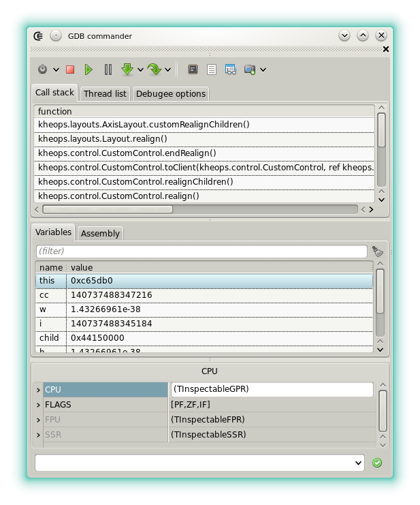The image size is (420, 505).
Task: Click the dark console window toolbar icon
Action: pyautogui.click(x=193, y=70)
